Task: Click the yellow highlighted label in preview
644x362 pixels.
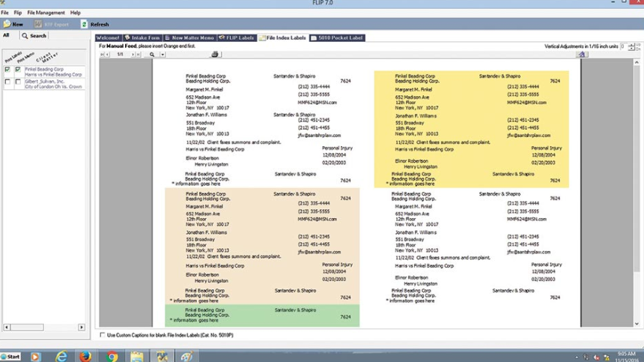Action: pos(471,129)
